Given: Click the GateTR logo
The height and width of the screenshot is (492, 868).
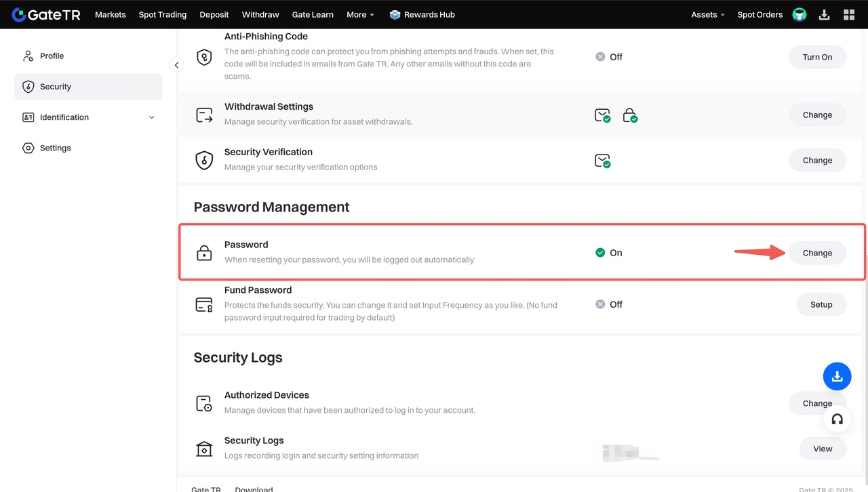Looking at the screenshot, I should pos(46,14).
